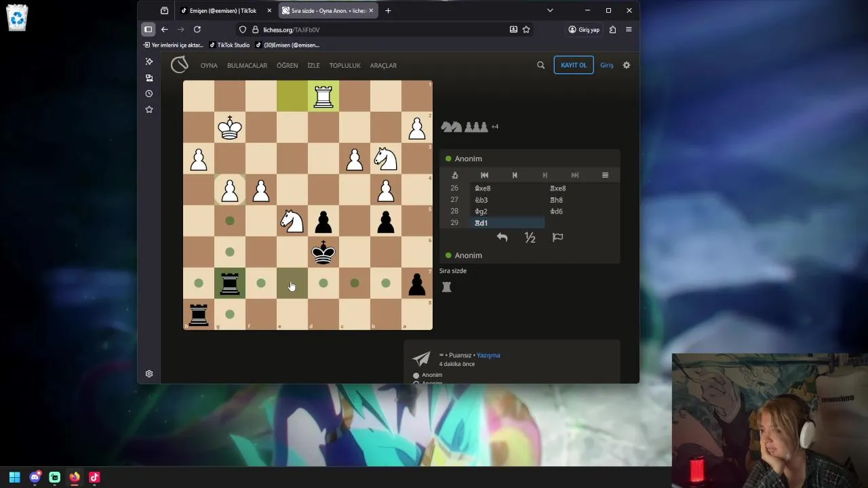Open the lichess preferences gear icon
The image size is (868, 488).
(627, 65)
